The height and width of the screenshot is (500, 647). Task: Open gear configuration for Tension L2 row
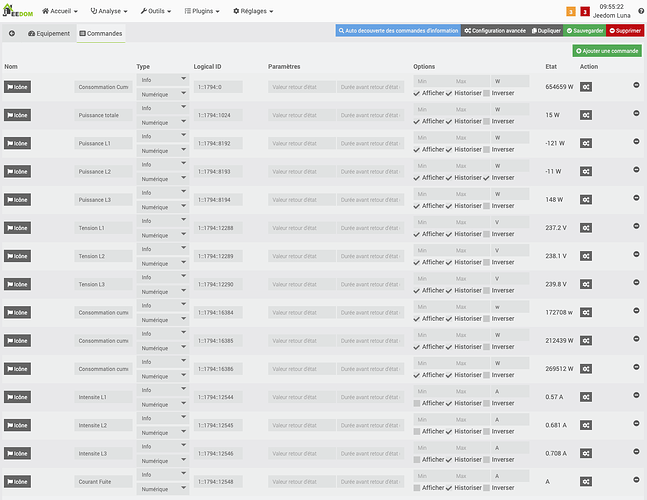(586, 256)
